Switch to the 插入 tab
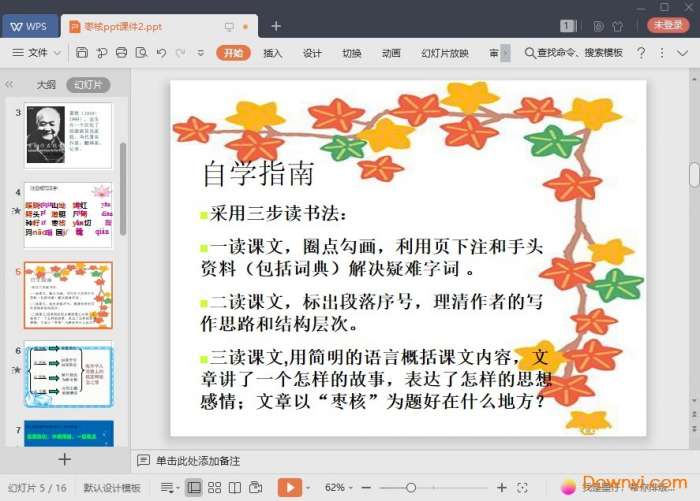Image resolution: width=700 pixels, height=501 pixels. [x=272, y=53]
